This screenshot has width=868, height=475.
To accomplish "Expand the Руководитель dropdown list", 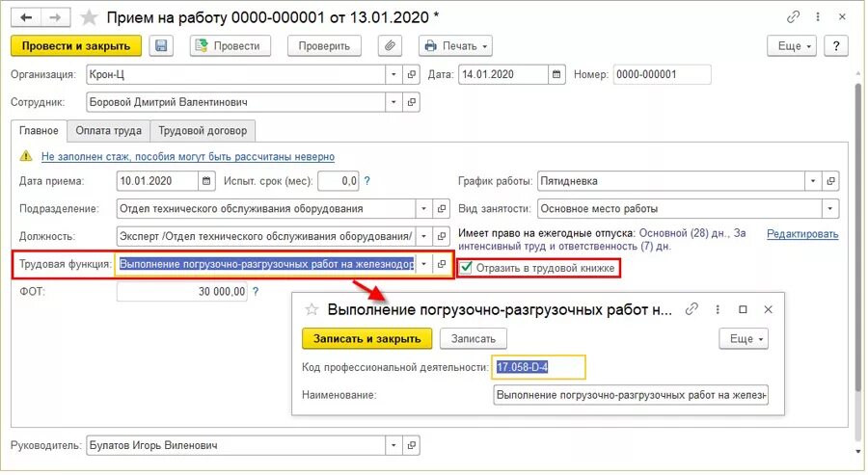I will 393,445.
